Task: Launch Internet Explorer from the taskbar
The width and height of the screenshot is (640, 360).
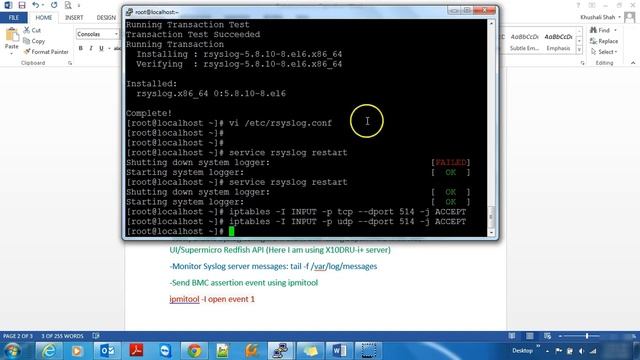Action: pos(49,351)
